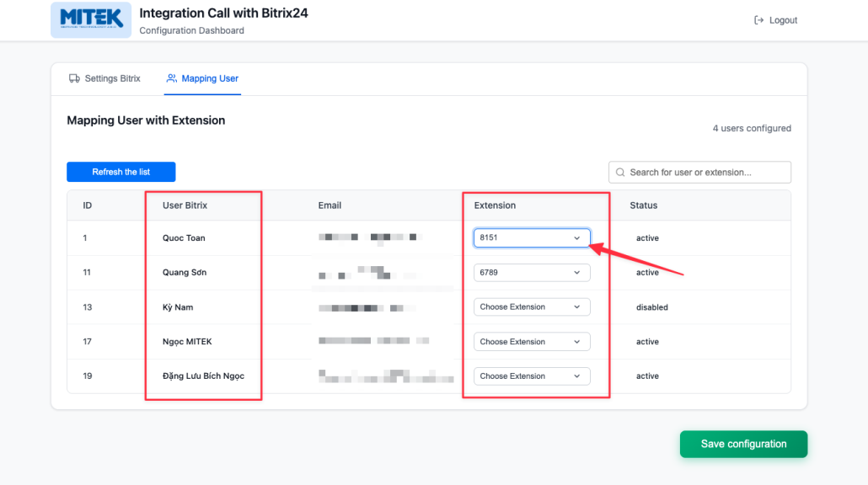Click the ID cell 17
The image size is (868, 485).
point(87,342)
